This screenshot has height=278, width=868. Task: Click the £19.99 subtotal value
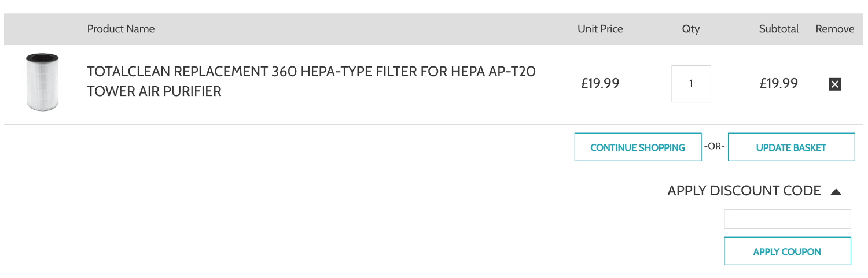778,84
